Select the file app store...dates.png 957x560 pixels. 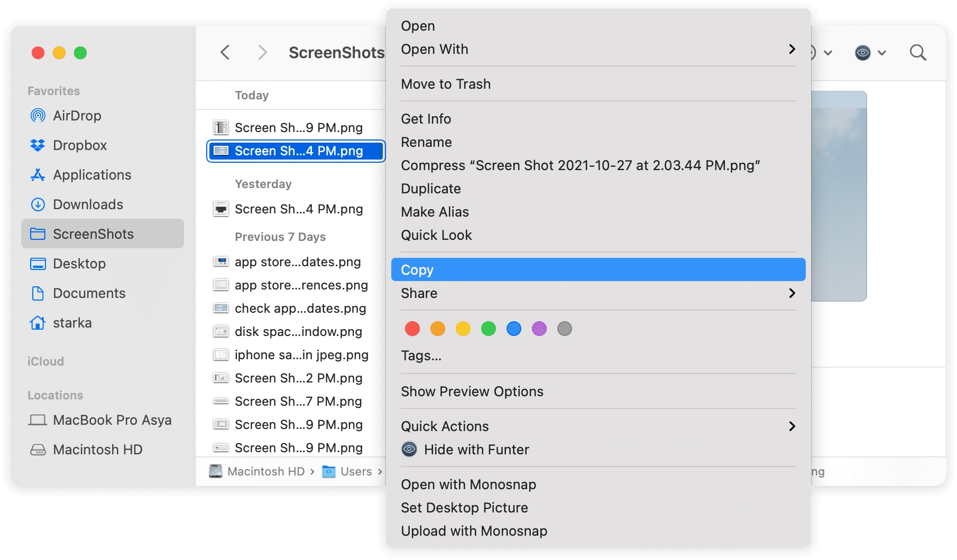297,262
